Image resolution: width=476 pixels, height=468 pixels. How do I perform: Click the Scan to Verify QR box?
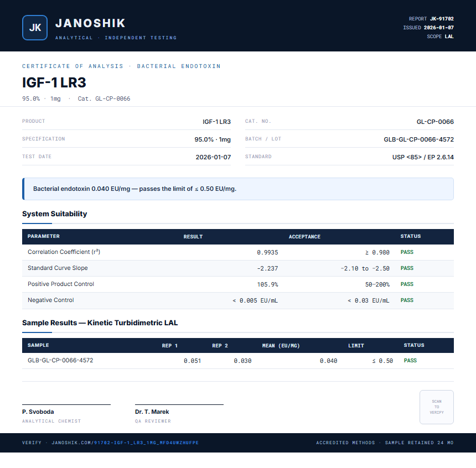437,407
